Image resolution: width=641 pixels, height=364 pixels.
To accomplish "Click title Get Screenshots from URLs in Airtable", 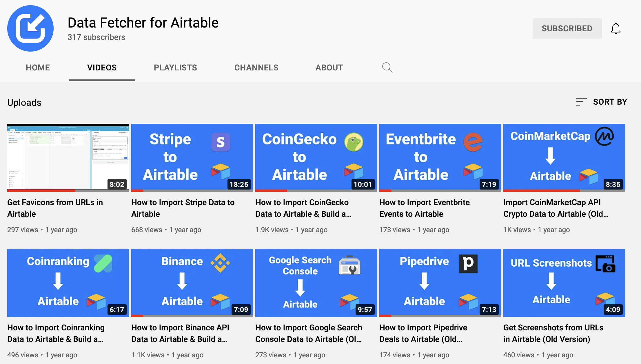I will tap(553, 333).
